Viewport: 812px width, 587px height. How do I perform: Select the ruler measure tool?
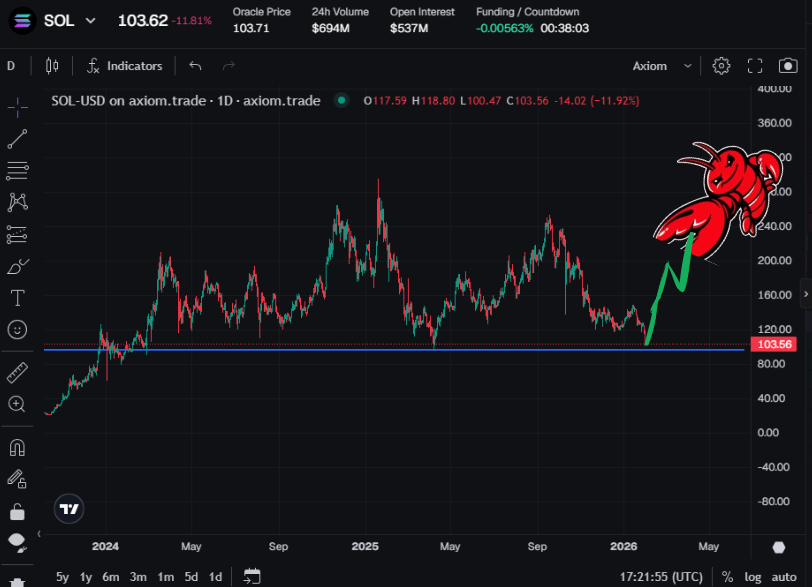point(18,373)
